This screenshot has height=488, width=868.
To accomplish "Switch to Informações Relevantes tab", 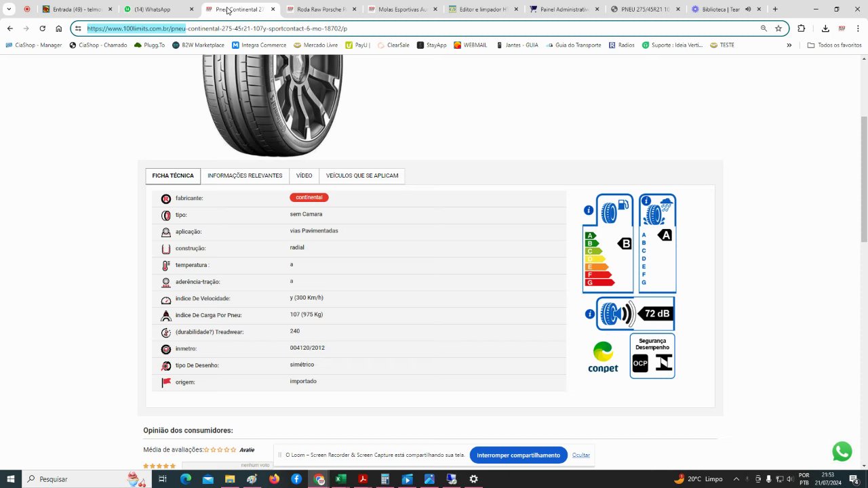I will tap(245, 176).
